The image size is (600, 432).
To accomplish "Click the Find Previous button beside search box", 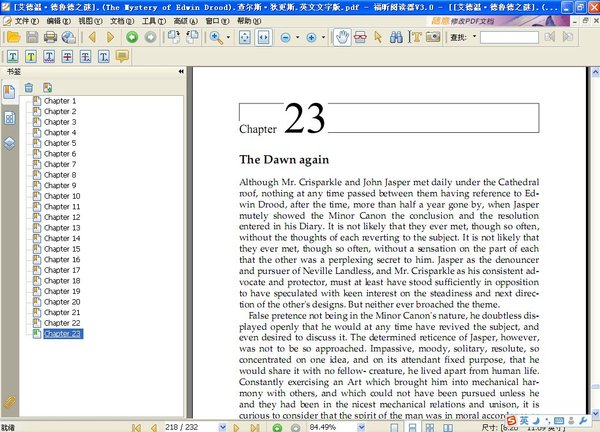I will coord(550,37).
